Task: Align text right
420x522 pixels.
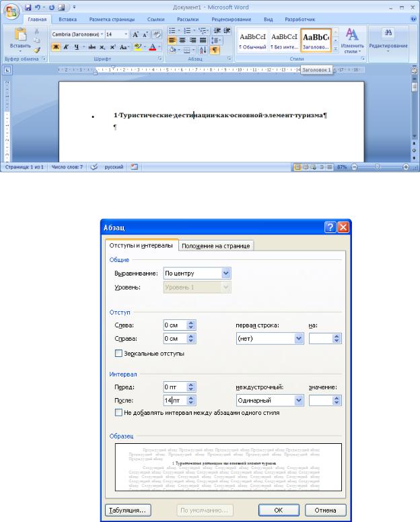Action: [193, 40]
